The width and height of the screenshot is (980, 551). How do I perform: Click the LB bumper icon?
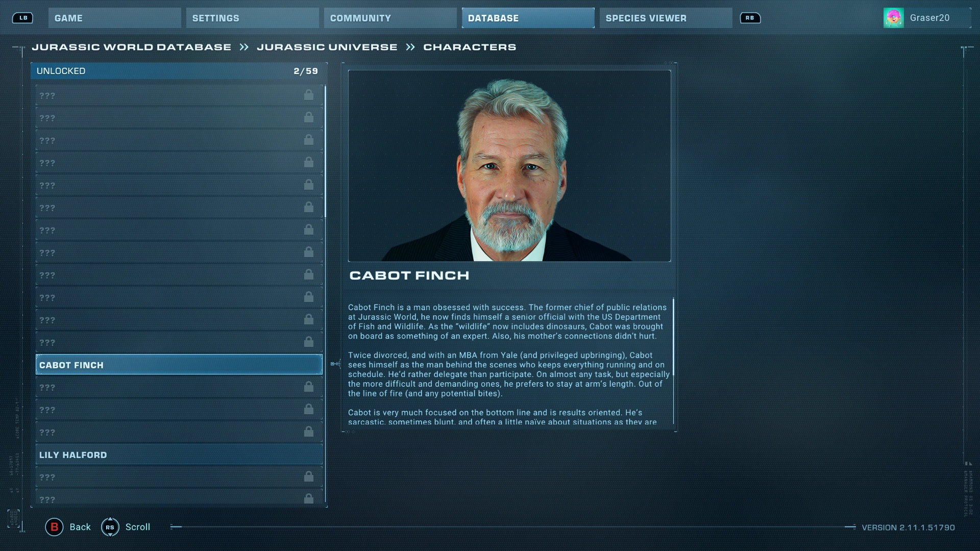(x=23, y=18)
